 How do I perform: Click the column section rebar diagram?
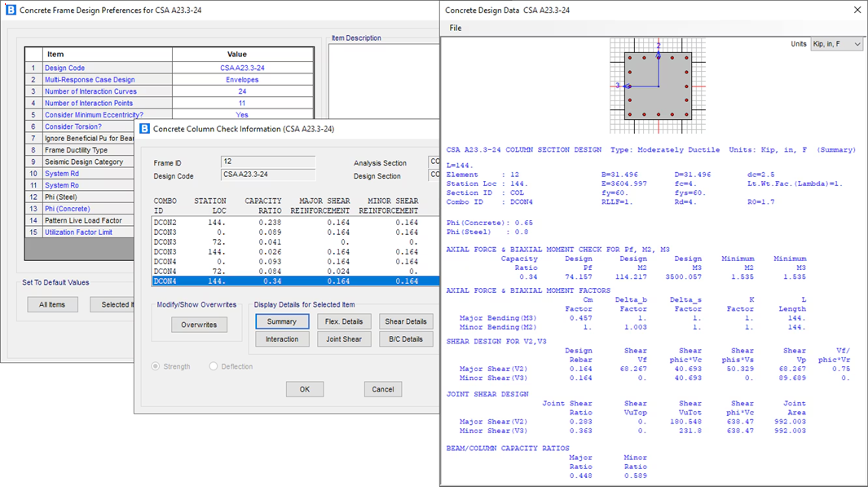pyautogui.click(x=657, y=85)
